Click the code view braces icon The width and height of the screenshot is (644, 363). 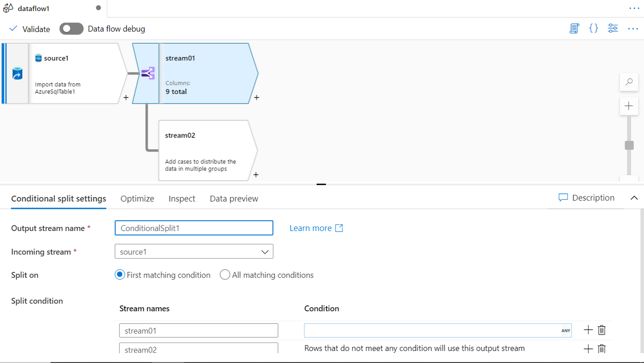click(x=594, y=29)
